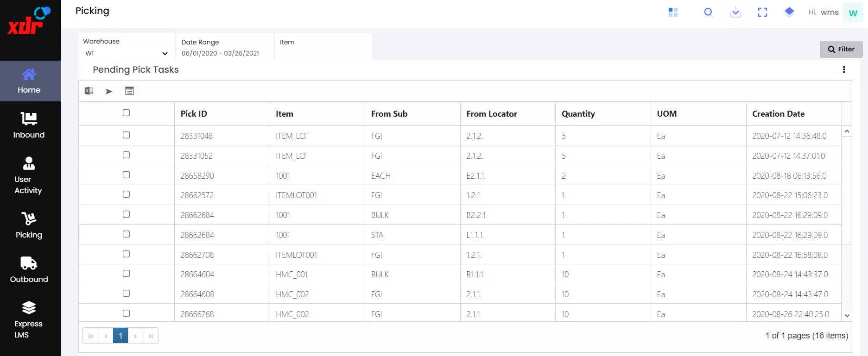This screenshot has height=356, width=868.
Task: Open User Activity in the sidebar
Action: tap(28, 176)
